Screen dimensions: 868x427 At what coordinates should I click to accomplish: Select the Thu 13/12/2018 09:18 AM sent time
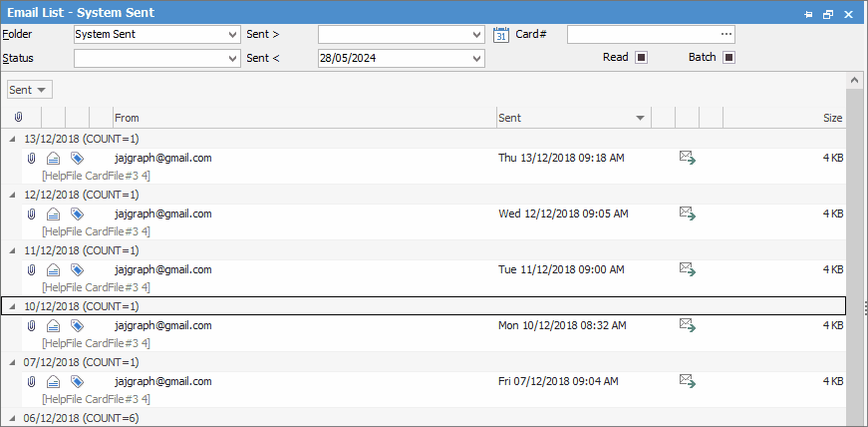(561, 158)
